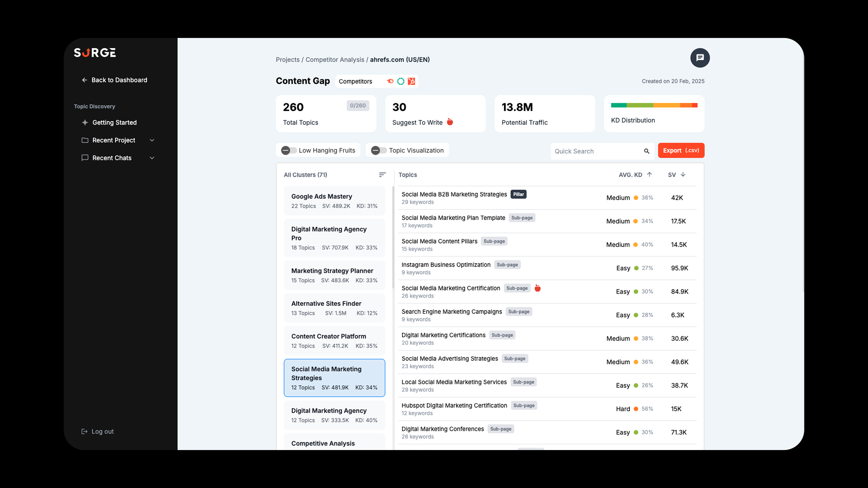Click the Log out icon

click(x=84, y=432)
